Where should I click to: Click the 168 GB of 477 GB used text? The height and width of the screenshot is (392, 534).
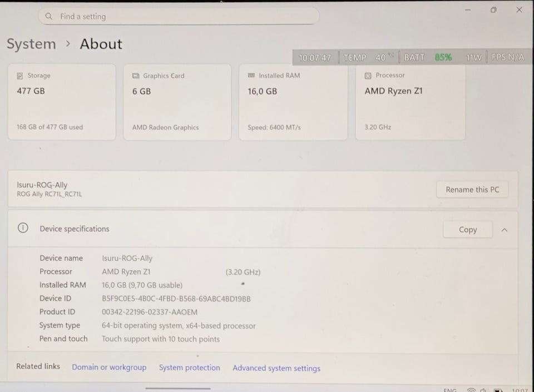[x=50, y=127]
